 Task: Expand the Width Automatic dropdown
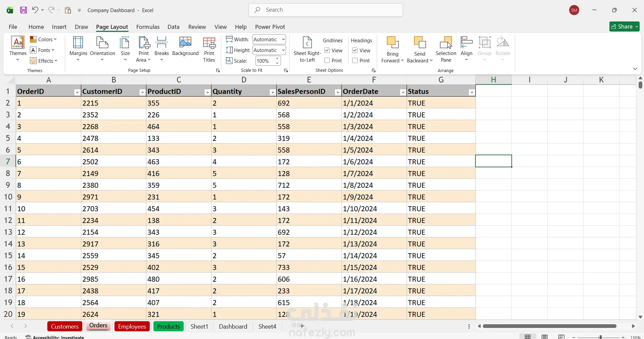click(x=283, y=40)
